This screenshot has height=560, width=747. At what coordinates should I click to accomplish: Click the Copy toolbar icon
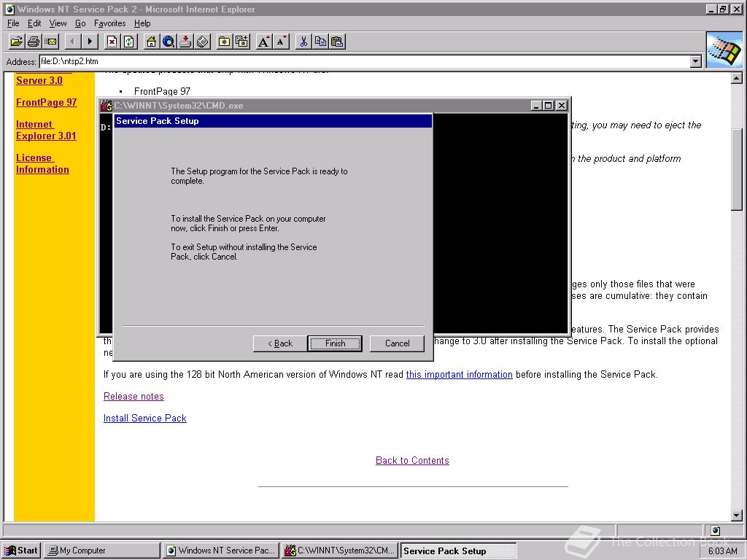(x=320, y=42)
